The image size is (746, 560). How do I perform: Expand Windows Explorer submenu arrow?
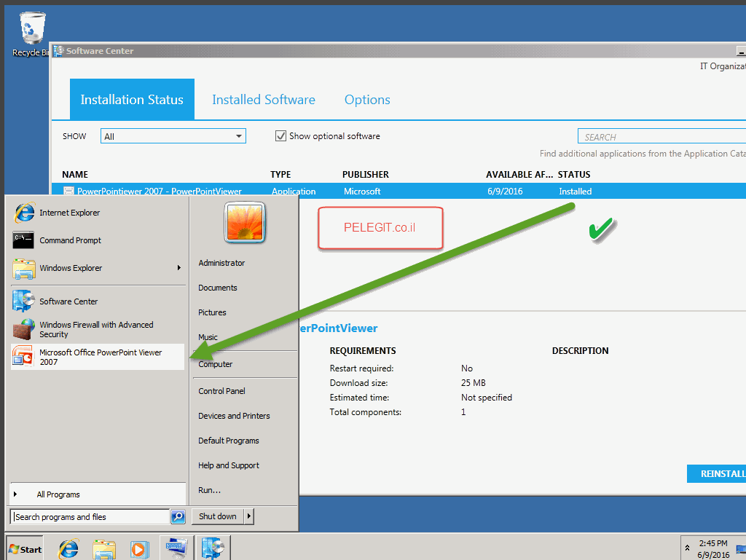pyautogui.click(x=179, y=268)
